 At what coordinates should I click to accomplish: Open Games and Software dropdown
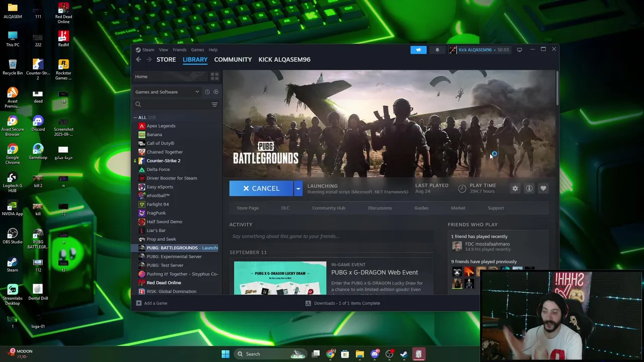(x=167, y=92)
